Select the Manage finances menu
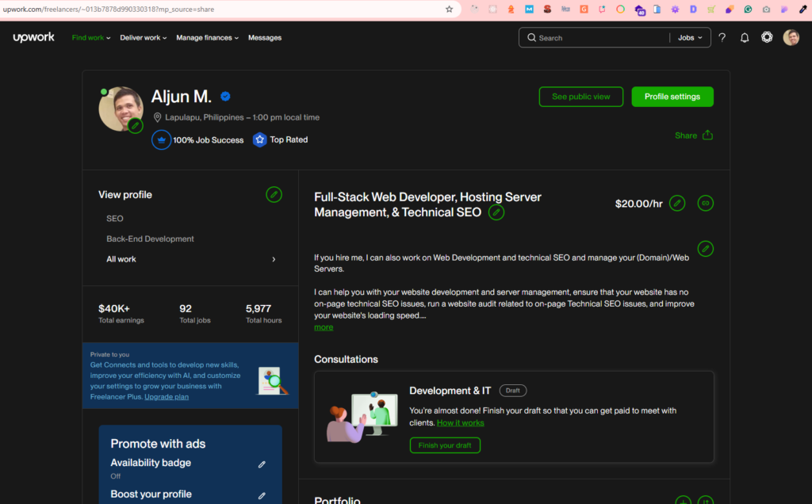The image size is (812, 504). click(x=207, y=37)
